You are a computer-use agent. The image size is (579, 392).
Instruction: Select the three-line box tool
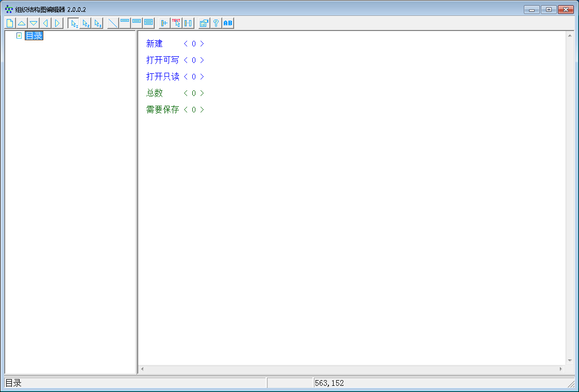pos(148,23)
